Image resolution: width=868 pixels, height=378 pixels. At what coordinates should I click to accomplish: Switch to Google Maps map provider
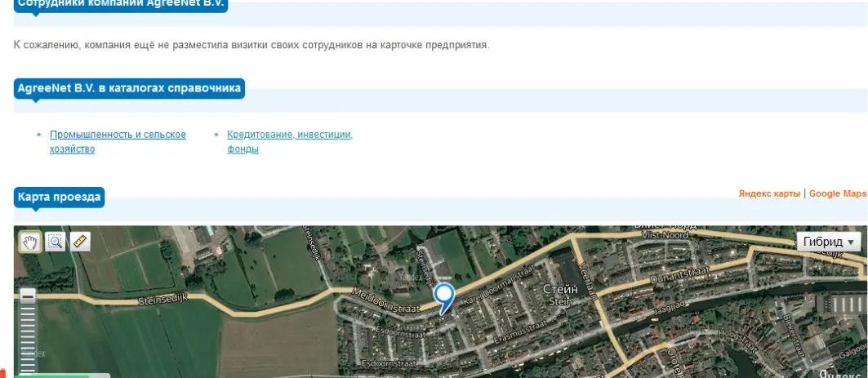(837, 193)
